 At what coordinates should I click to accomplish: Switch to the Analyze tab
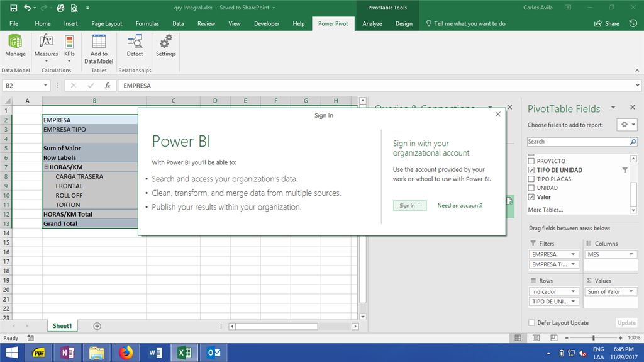(372, 23)
